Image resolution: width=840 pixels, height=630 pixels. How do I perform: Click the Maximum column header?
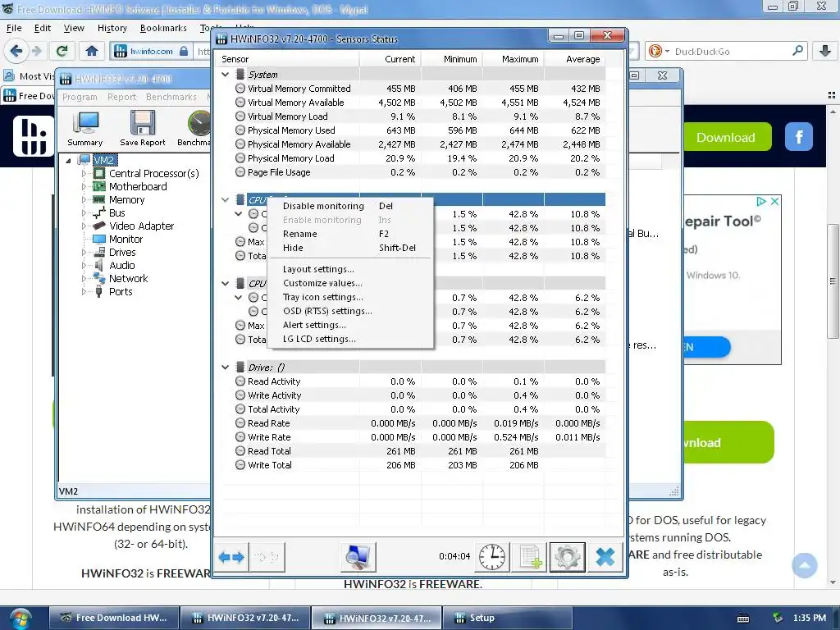[x=514, y=59]
